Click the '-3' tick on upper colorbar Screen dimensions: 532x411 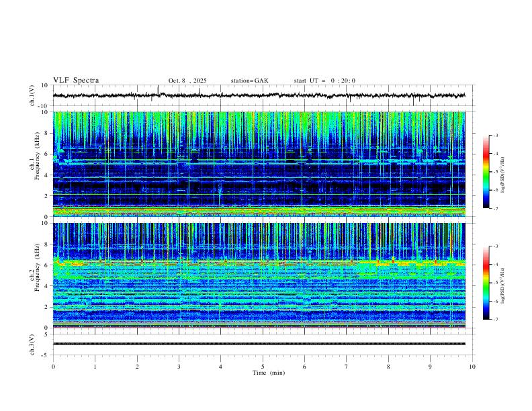(x=496, y=135)
